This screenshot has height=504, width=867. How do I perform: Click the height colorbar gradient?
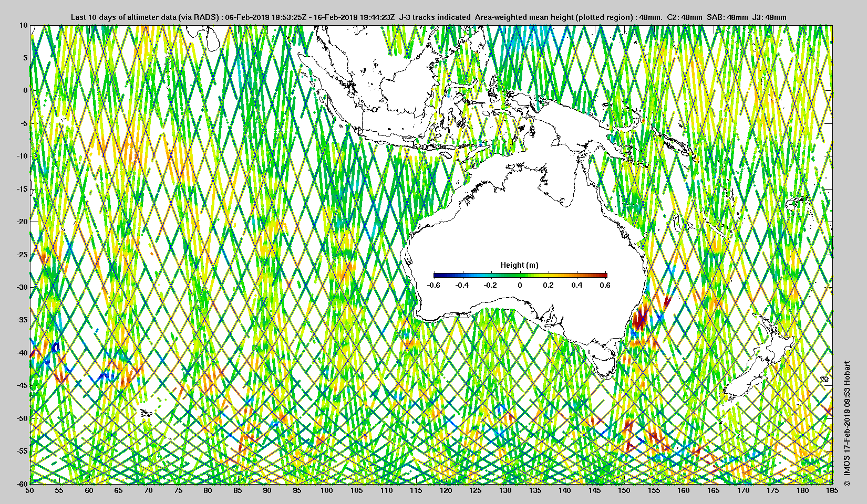pyautogui.click(x=520, y=275)
